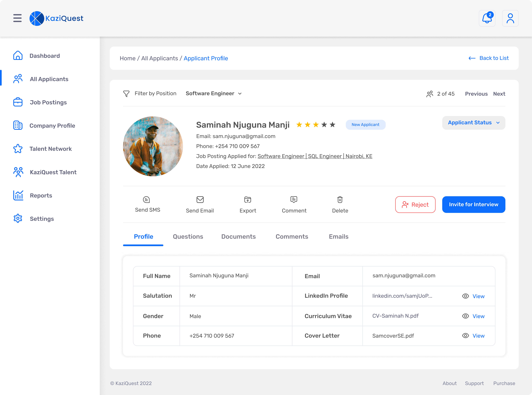Screen dimensions: 532x395
Task: Set rating to the fifth star
Action: tap(332, 125)
